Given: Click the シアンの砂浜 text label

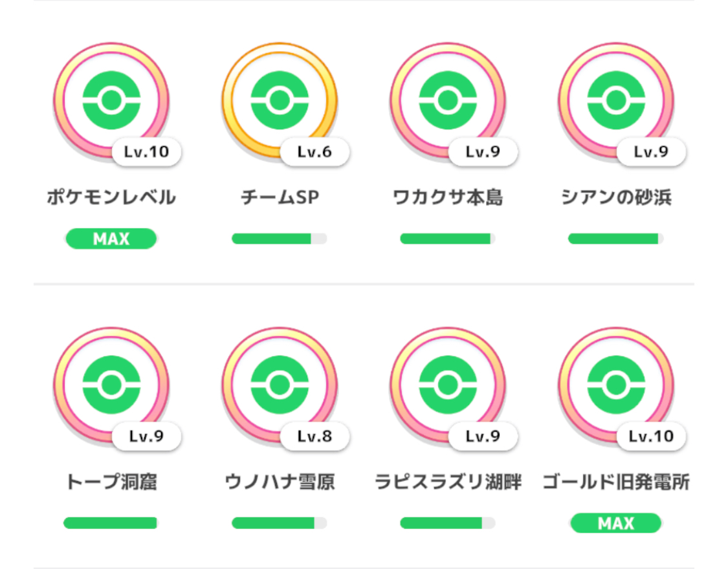Looking at the screenshot, I should [x=616, y=197].
